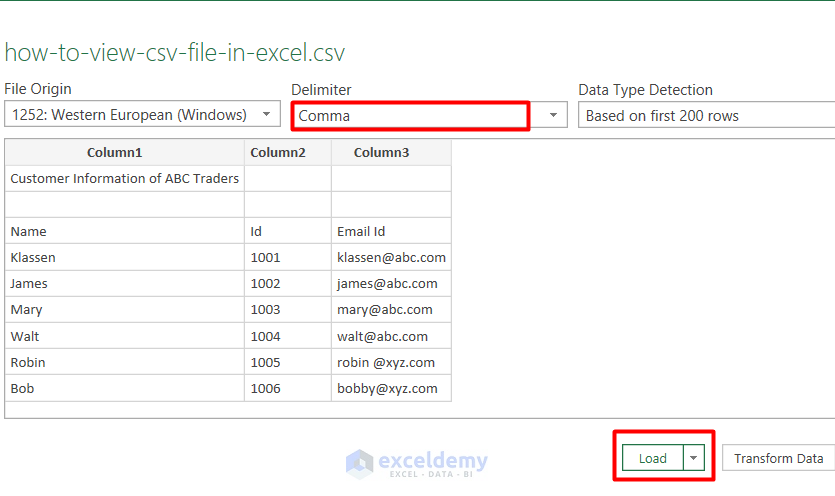Click the '1004' cell
Viewport: 835px width, 496px height.
click(288, 336)
